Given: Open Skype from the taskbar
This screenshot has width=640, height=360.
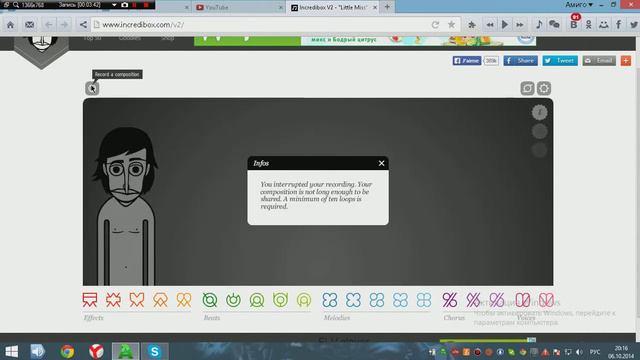Looking at the screenshot, I should [154, 351].
